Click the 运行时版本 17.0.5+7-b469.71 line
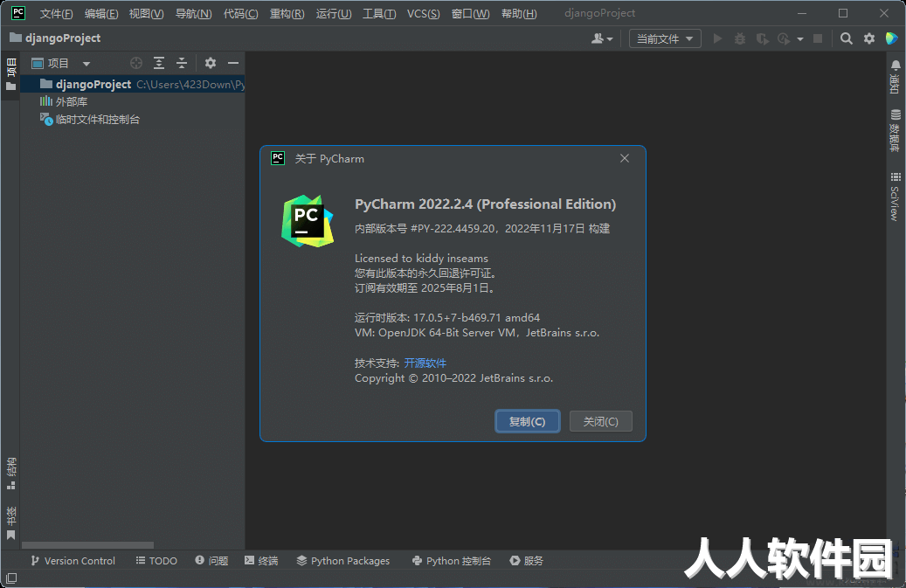The image size is (906, 588). coord(447,318)
